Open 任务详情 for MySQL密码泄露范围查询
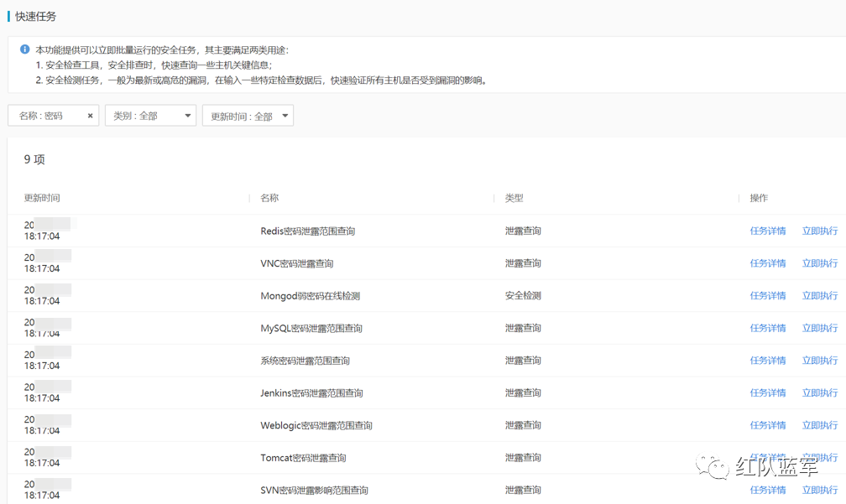This screenshot has width=846, height=504. 767,328
